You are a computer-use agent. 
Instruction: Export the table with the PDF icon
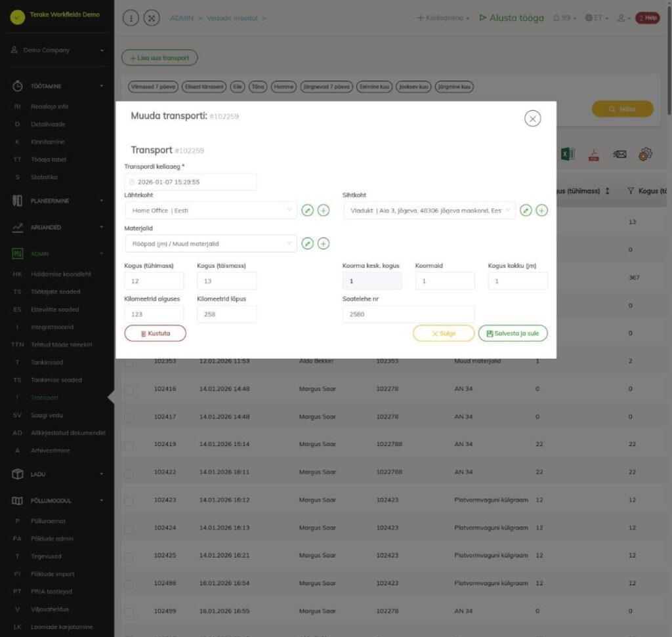593,155
